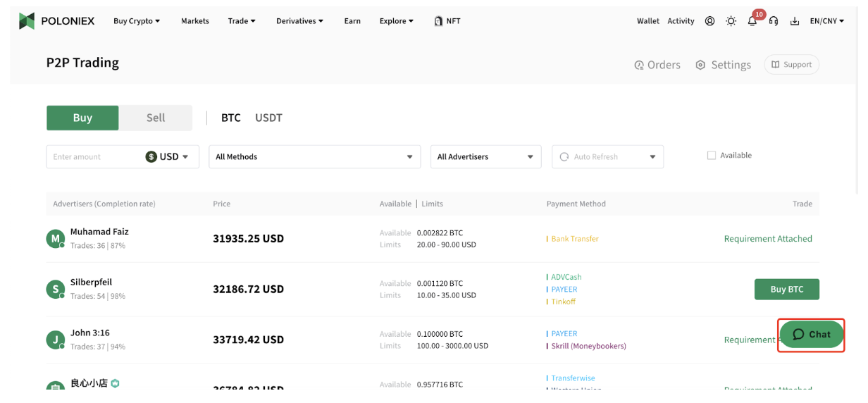Click the download app icon
The height and width of the screenshot is (403, 868).
pos(795,21)
